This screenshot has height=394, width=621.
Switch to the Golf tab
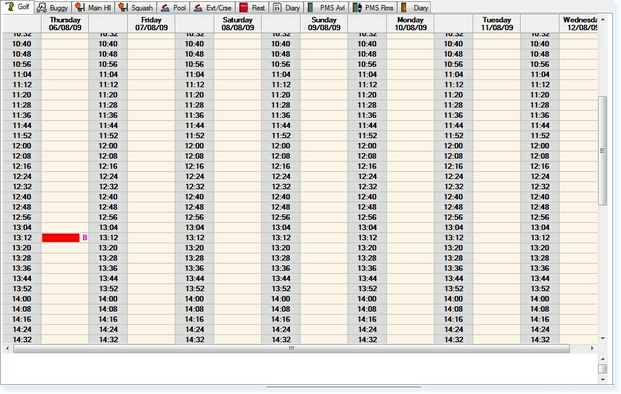click(18, 7)
